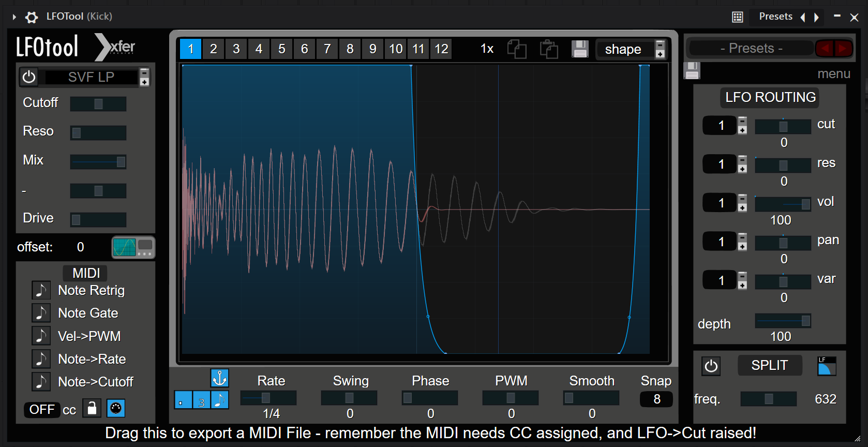The image size is (868, 447).
Task: Toggle the filter power button
Action: [x=29, y=77]
